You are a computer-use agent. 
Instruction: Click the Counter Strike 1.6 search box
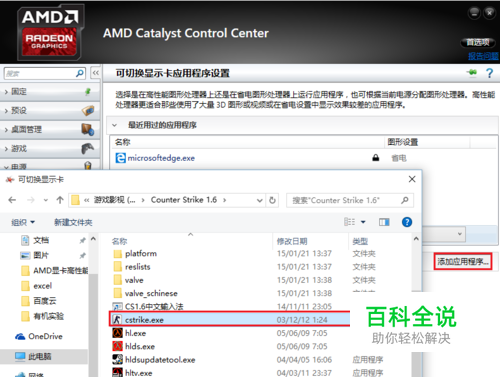click(x=350, y=200)
